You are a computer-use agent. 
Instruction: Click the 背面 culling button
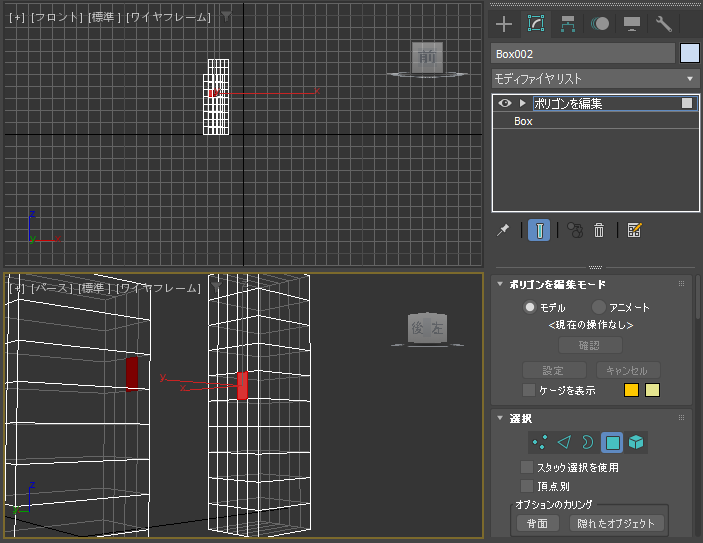tap(538, 523)
